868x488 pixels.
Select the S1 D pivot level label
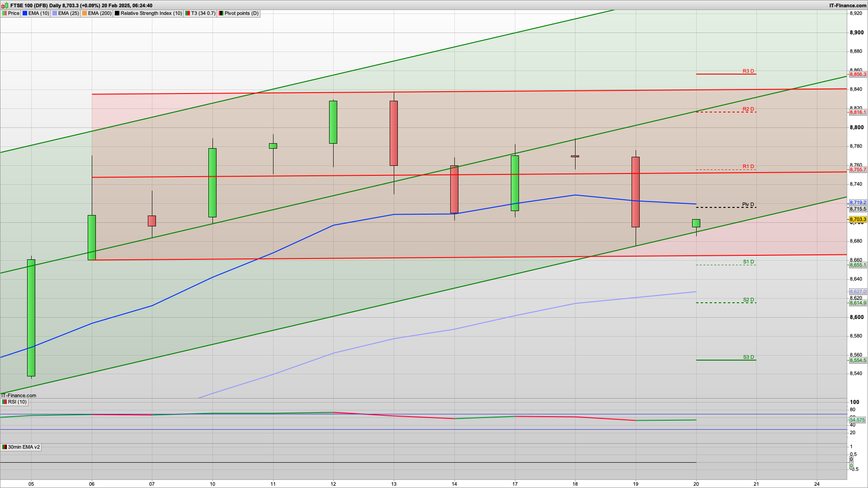(x=748, y=262)
